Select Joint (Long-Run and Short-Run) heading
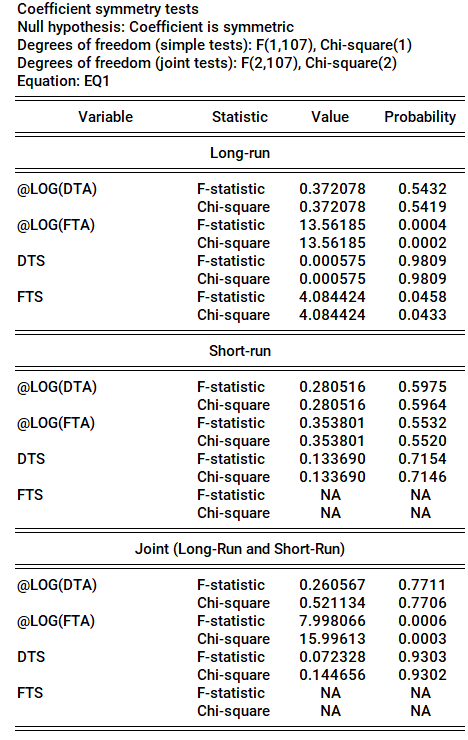468x740 pixels. [240, 549]
